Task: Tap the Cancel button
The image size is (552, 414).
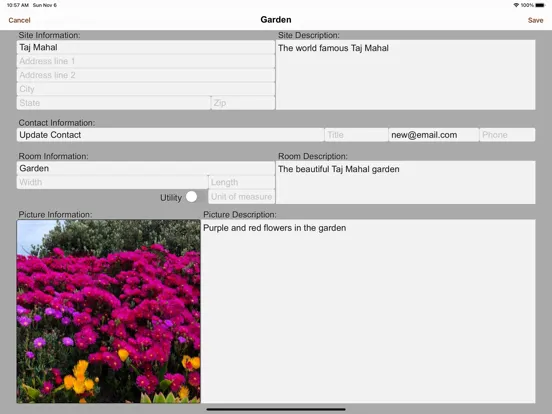Action: pos(19,20)
